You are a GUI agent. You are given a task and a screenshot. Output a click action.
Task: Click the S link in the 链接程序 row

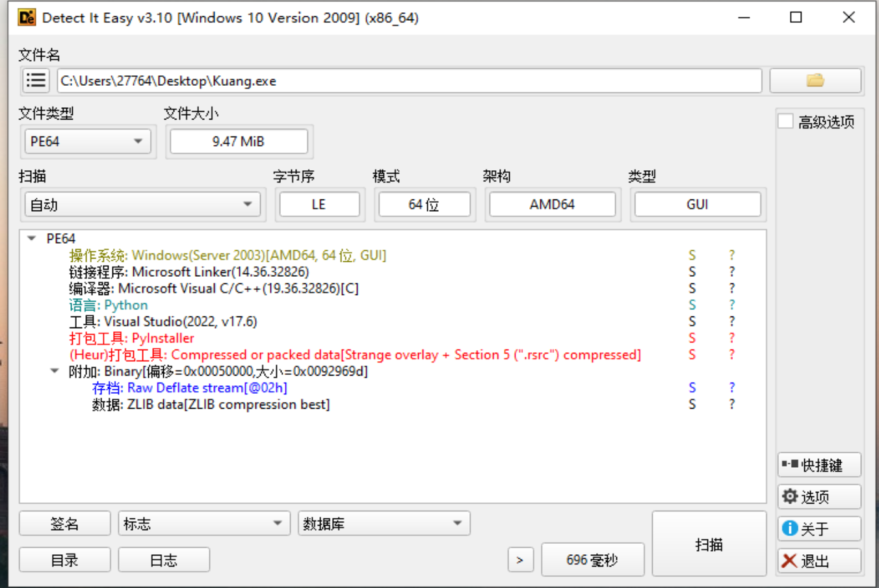[692, 272]
